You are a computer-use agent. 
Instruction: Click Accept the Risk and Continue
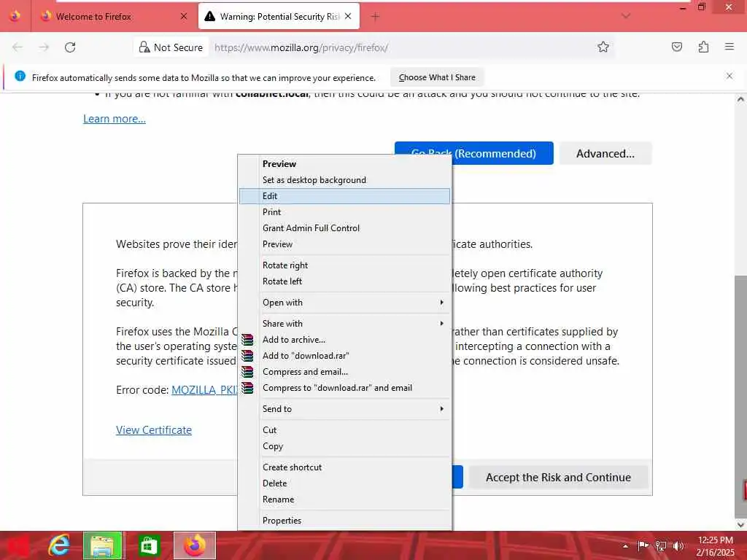pyautogui.click(x=558, y=477)
